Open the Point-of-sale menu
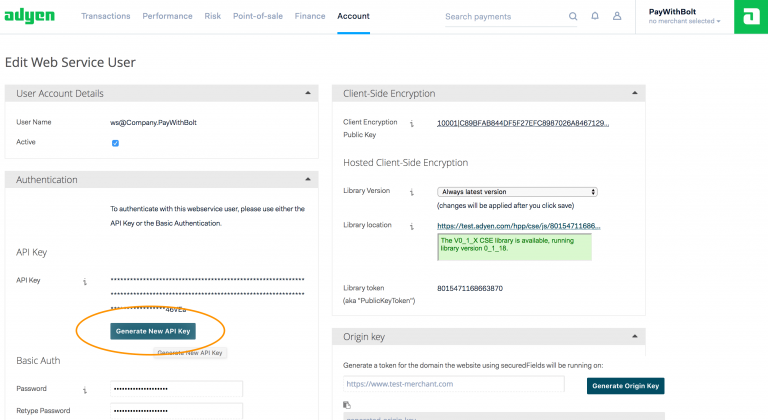768x420 pixels. point(258,16)
